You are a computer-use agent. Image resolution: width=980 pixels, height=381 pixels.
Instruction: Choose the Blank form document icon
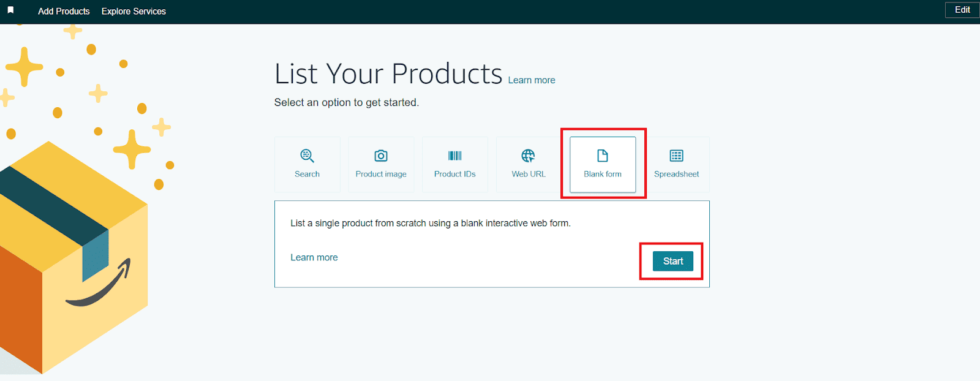click(603, 156)
